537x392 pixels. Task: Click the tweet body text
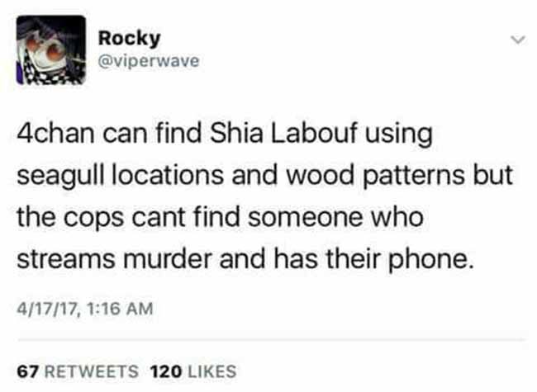click(x=264, y=196)
